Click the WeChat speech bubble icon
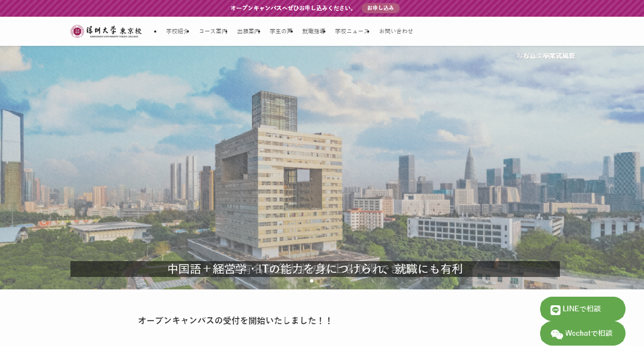Screen dimensions: 644x346 click(556, 334)
